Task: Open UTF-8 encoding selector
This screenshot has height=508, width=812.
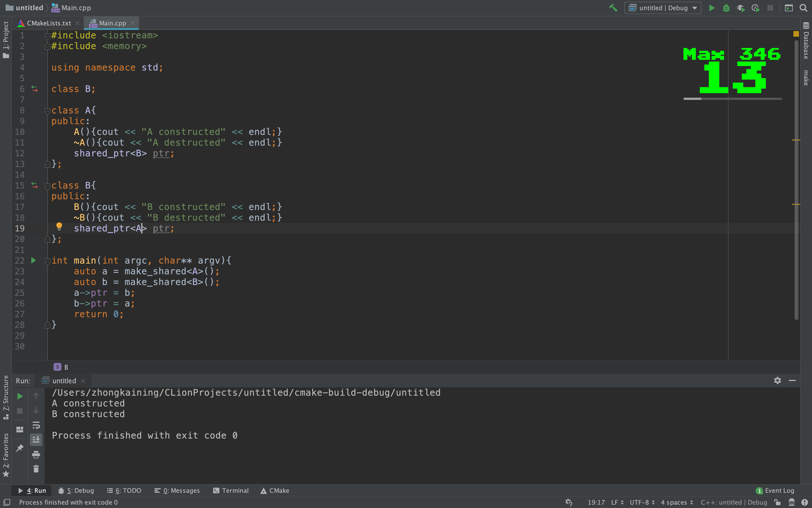Action: (642, 502)
